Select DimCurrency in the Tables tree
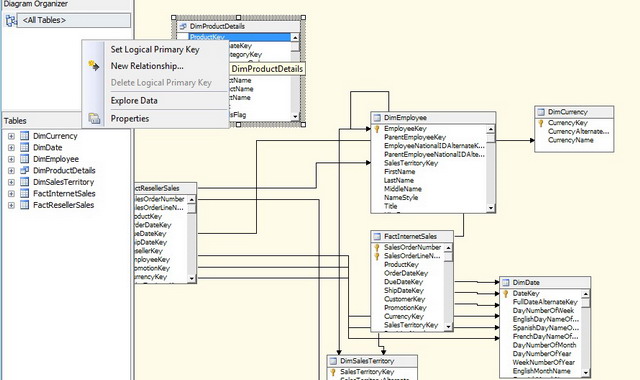Image resolution: width=640 pixels, height=380 pixels. click(x=55, y=136)
